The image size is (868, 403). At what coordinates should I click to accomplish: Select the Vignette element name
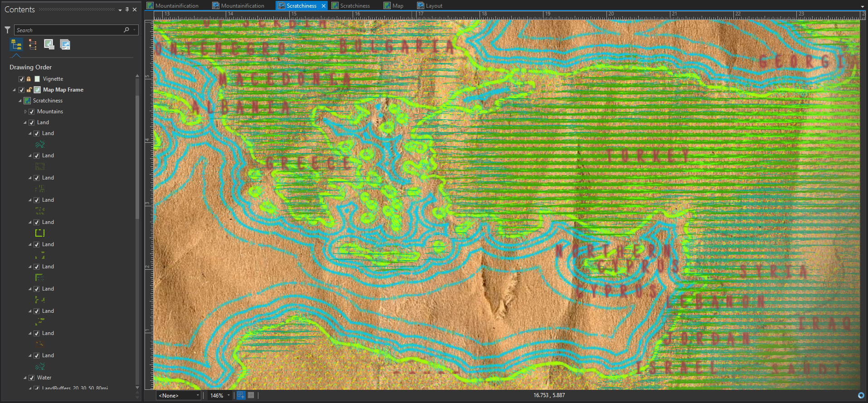(53, 79)
